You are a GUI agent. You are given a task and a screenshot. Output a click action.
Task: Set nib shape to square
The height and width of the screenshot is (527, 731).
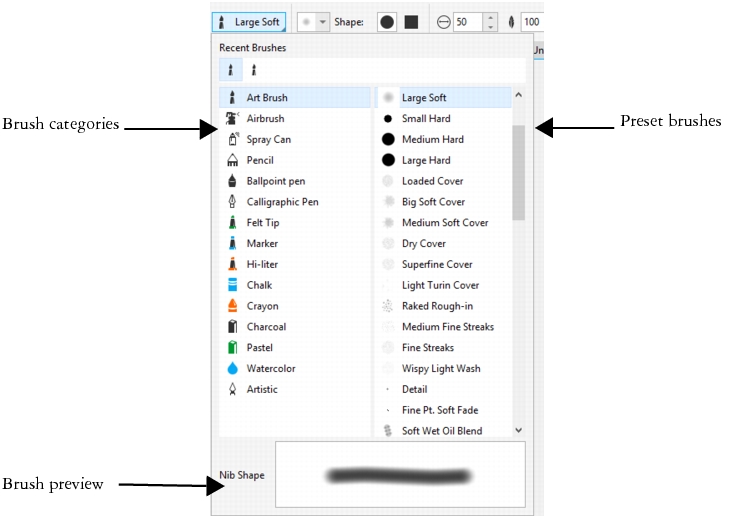[411, 22]
